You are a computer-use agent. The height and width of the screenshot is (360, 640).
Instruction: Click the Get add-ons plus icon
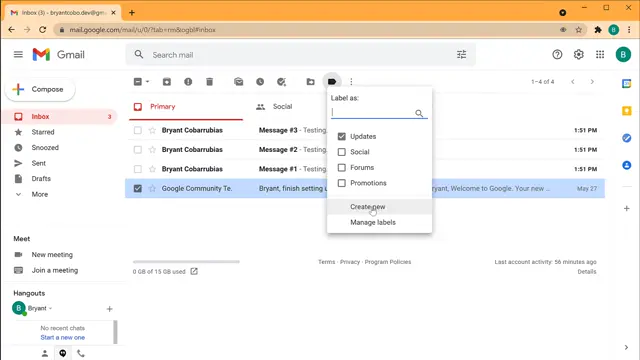627,208
